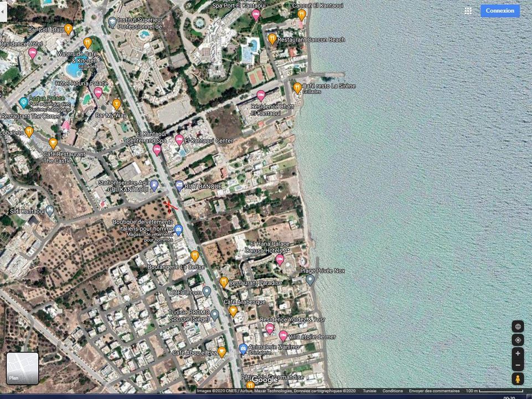Image resolution: width=532 pixels, height=399 pixels.
Task: Open the Animalerie Z'animo shop pin
Action: tap(242, 349)
